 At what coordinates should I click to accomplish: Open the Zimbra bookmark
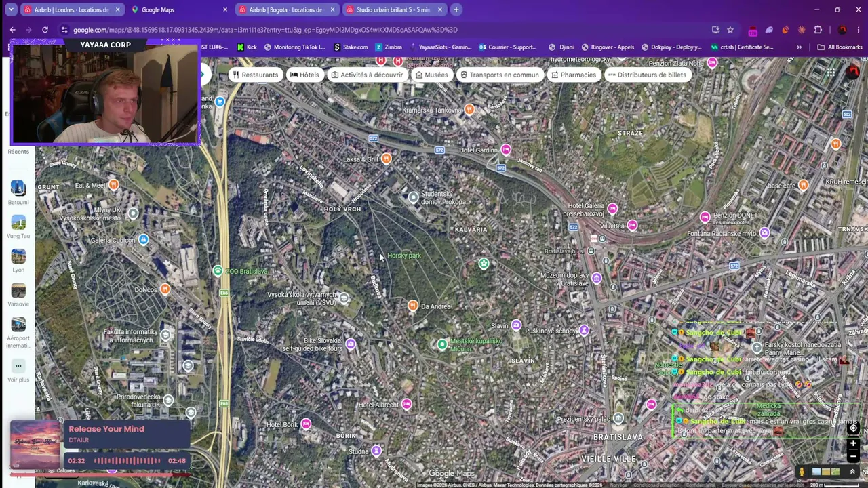coord(388,47)
